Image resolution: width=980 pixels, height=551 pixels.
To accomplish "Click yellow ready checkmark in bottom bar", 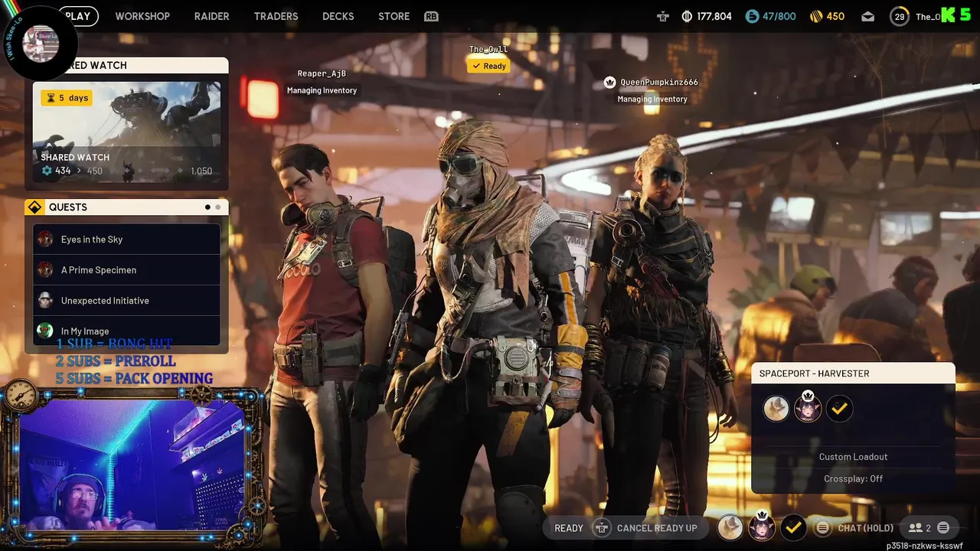I will [x=793, y=527].
